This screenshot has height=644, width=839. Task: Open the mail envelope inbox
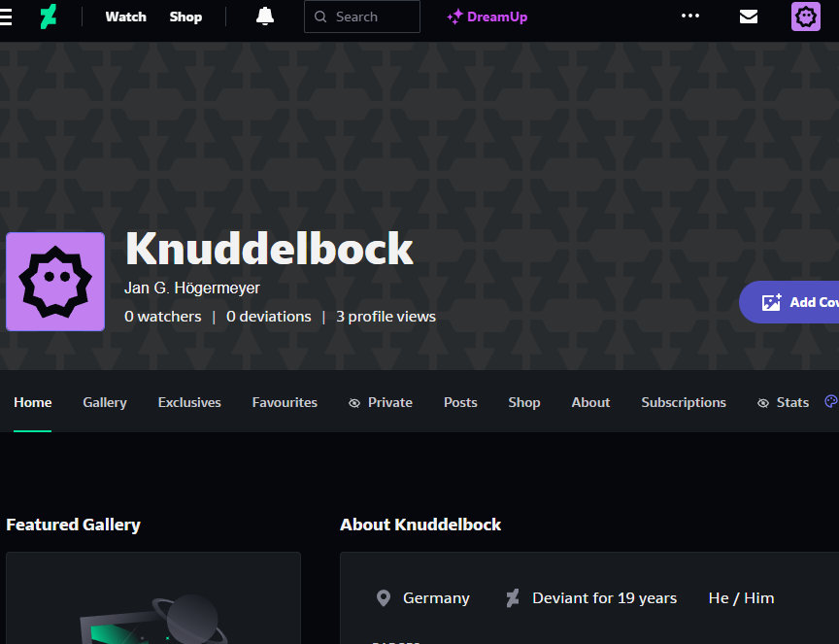748,17
